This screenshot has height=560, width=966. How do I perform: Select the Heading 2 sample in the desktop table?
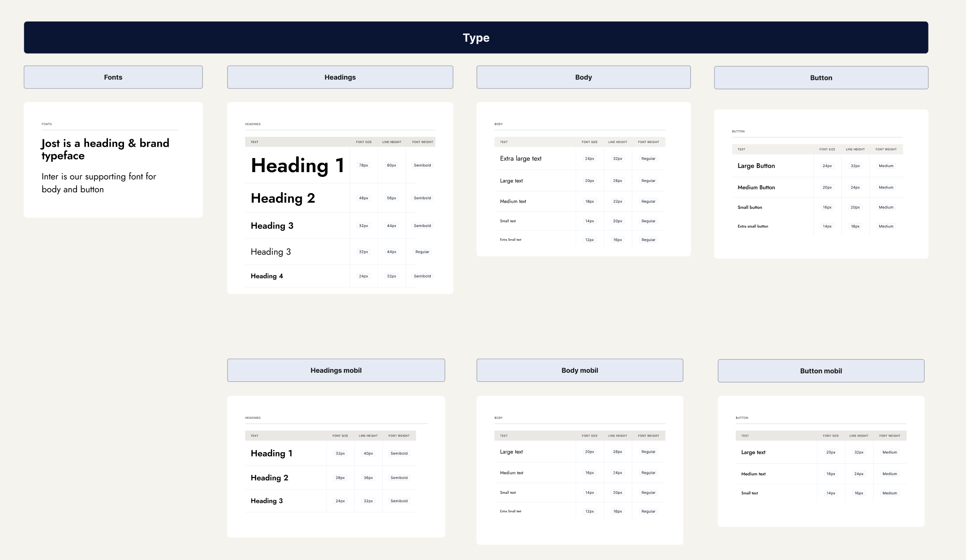pyautogui.click(x=283, y=198)
